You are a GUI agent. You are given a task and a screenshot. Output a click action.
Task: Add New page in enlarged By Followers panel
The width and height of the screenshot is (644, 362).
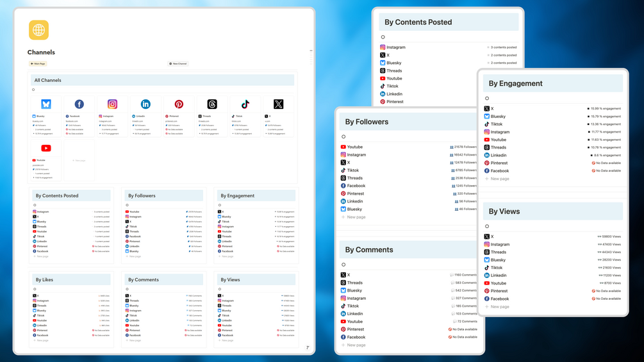tap(353, 217)
